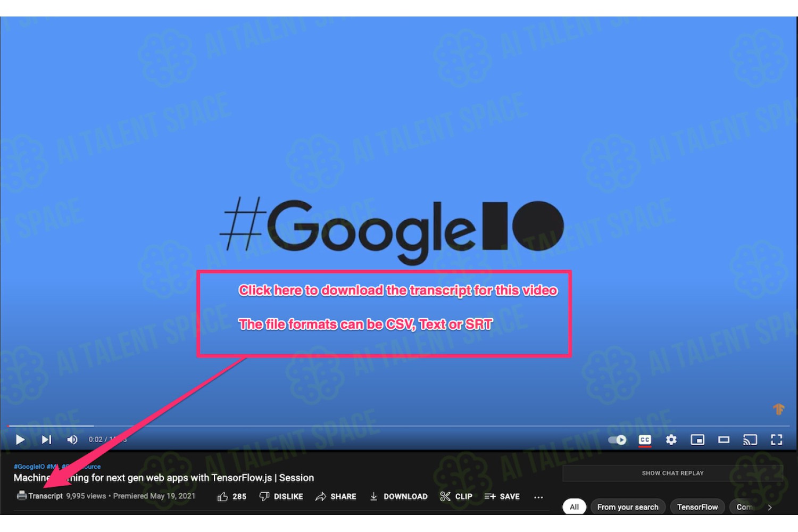Click the Transcript download button
Image resolution: width=798 pixels, height=532 pixels.
pyautogui.click(x=40, y=496)
